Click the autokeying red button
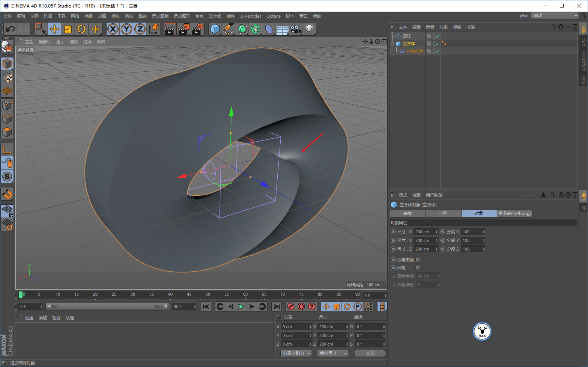This screenshot has width=588, height=367. (x=301, y=307)
